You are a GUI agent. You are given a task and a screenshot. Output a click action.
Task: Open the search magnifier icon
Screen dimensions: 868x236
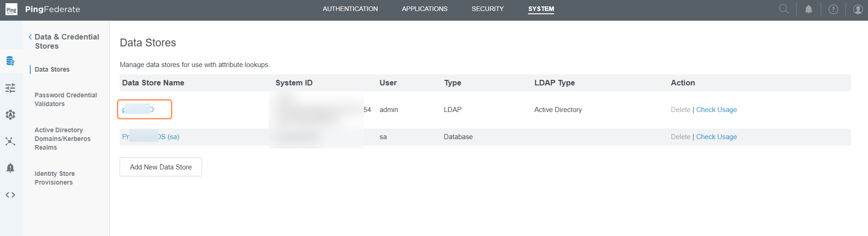[x=784, y=9]
